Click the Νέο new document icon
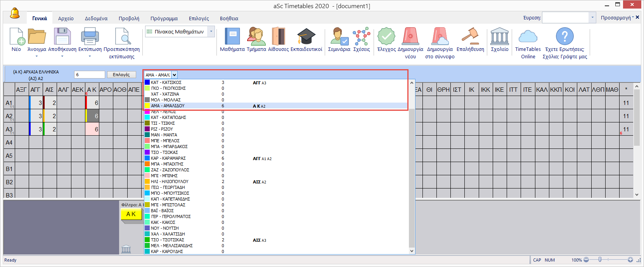This screenshot has height=267, width=644. click(17, 37)
